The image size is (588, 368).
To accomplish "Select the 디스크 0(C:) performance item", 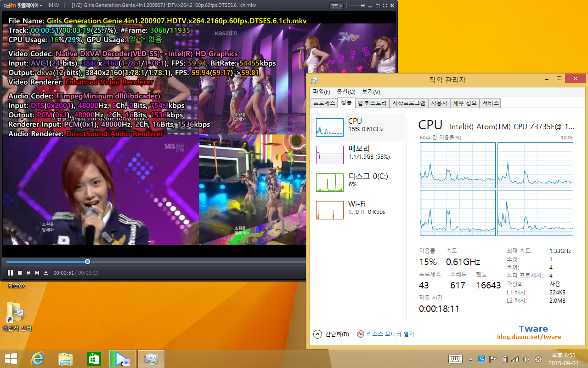I will tap(358, 183).
